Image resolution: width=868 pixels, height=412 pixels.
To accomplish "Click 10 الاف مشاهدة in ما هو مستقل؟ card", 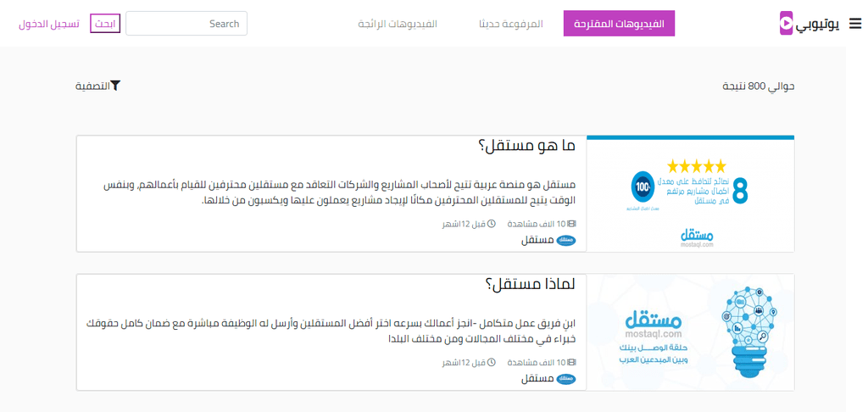I will tap(537, 225).
